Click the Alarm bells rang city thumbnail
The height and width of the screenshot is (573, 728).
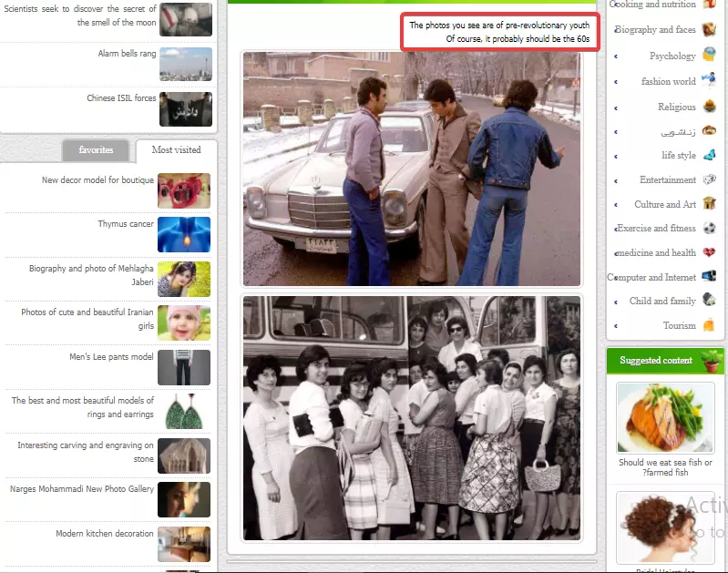pyautogui.click(x=186, y=64)
